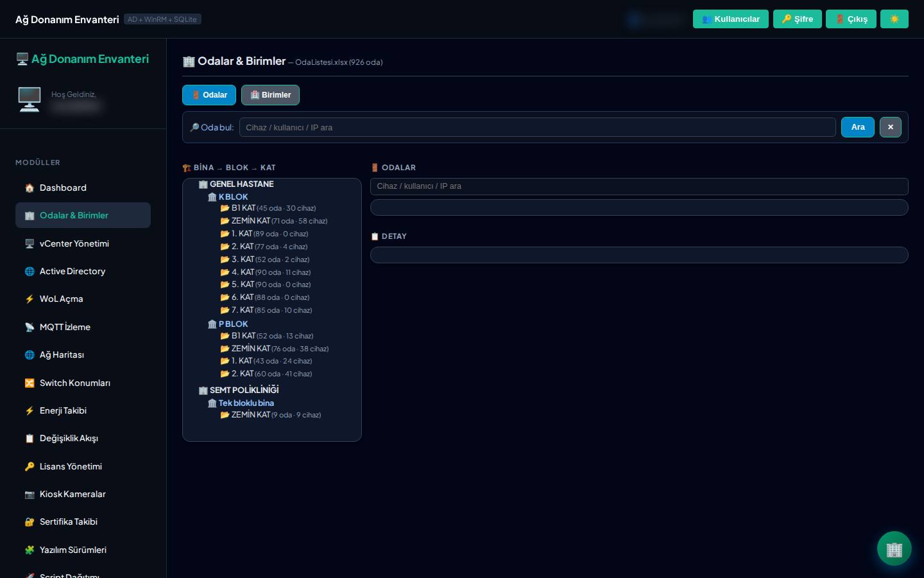Click the Yazılım Sürümleri puzzle icon
The width and height of the screenshot is (924, 578).
click(x=30, y=550)
